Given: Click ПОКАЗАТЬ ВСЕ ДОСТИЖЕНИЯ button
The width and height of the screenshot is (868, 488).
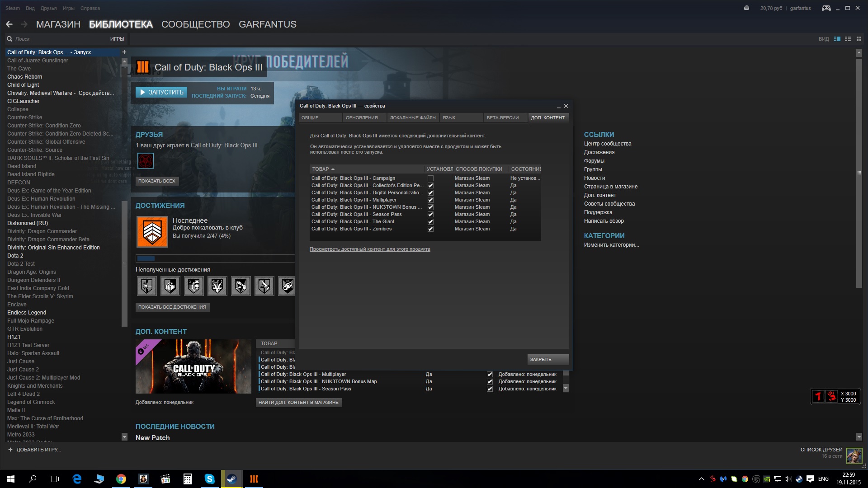Looking at the screenshot, I should (x=172, y=307).
